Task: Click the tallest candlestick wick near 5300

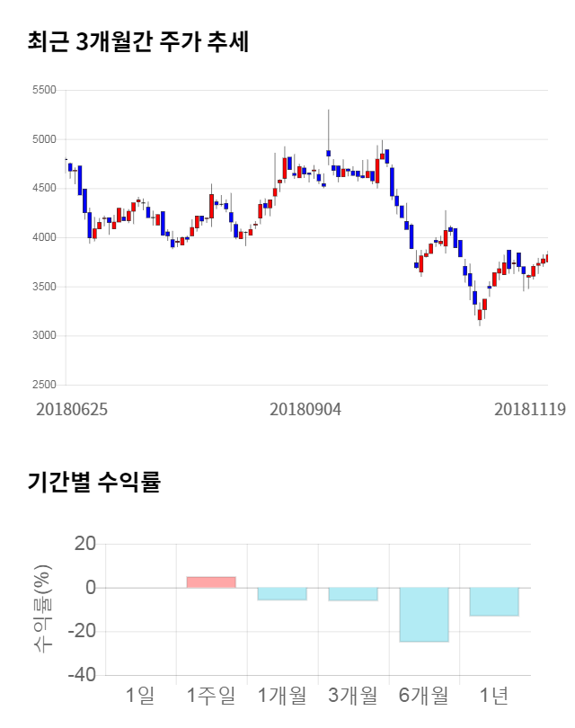Action: [x=329, y=126]
